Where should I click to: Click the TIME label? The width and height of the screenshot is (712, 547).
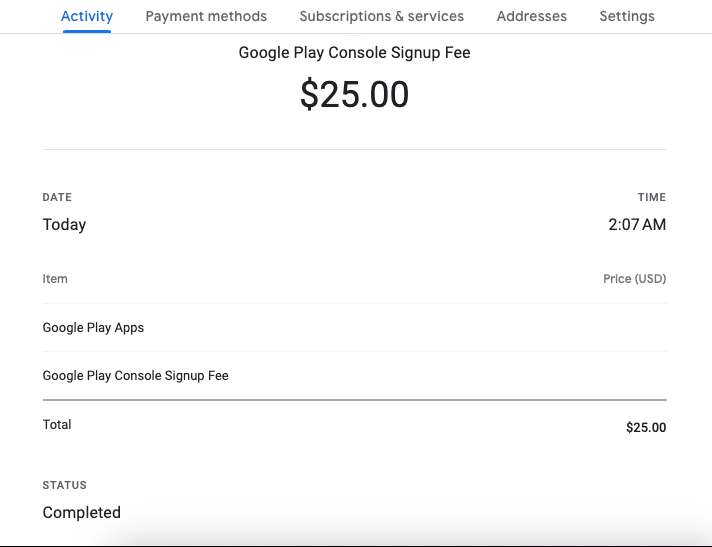[x=651, y=197]
